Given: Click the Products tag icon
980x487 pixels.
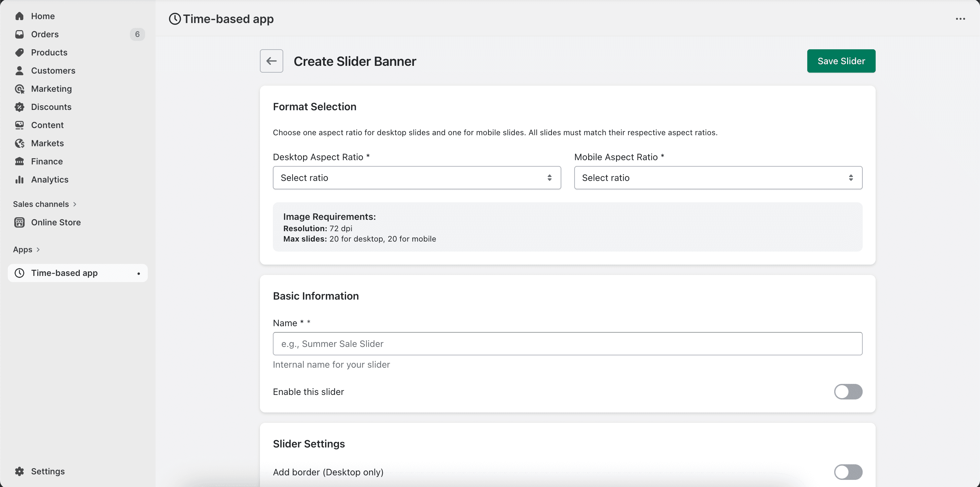Looking at the screenshot, I should (x=19, y=52).
